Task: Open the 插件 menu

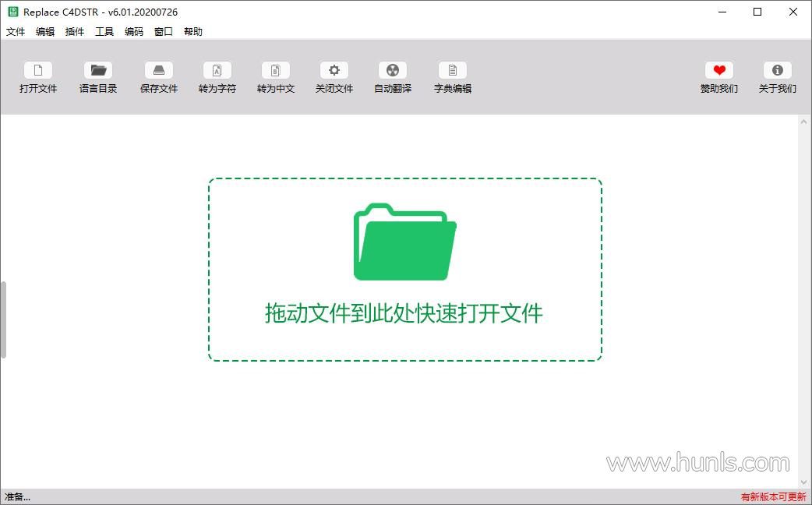Action: [75, 32]
